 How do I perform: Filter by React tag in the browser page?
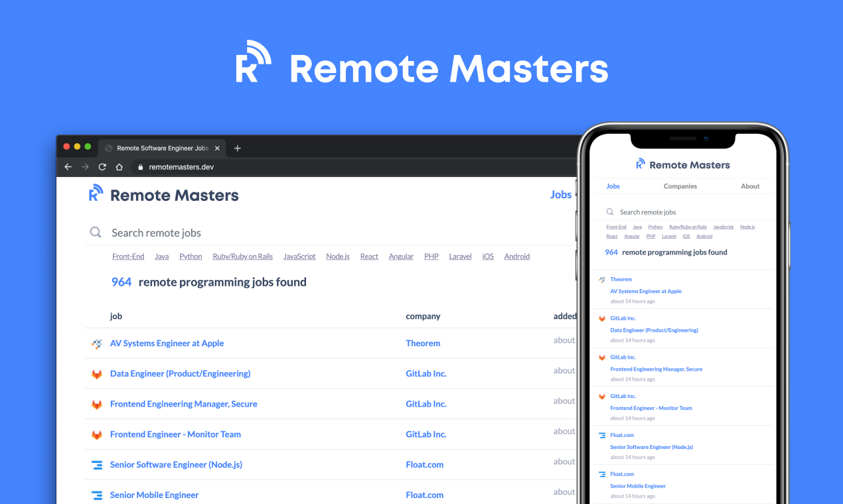coord(369,257)
